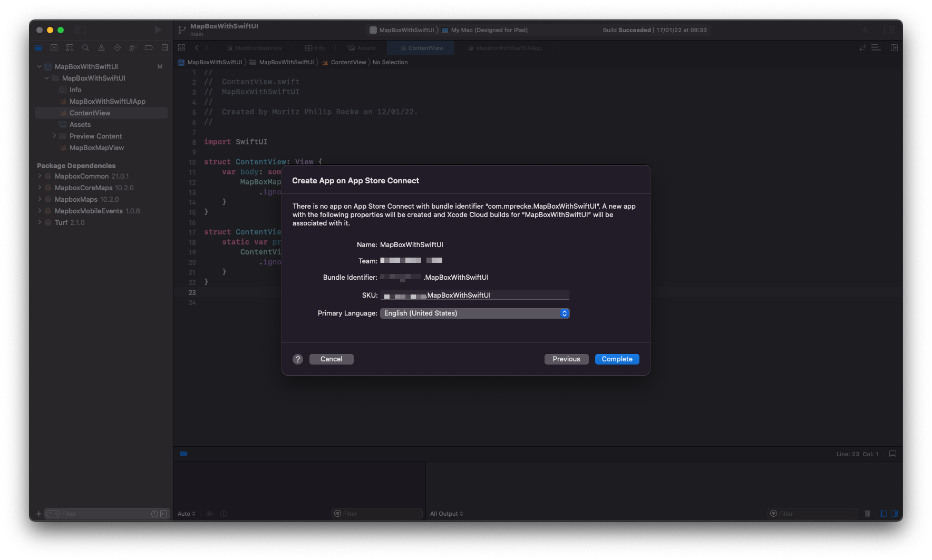This screenshot has height=560, width=932.
Task: Click the variable info icon in debug bar
Action: [224, 514]
